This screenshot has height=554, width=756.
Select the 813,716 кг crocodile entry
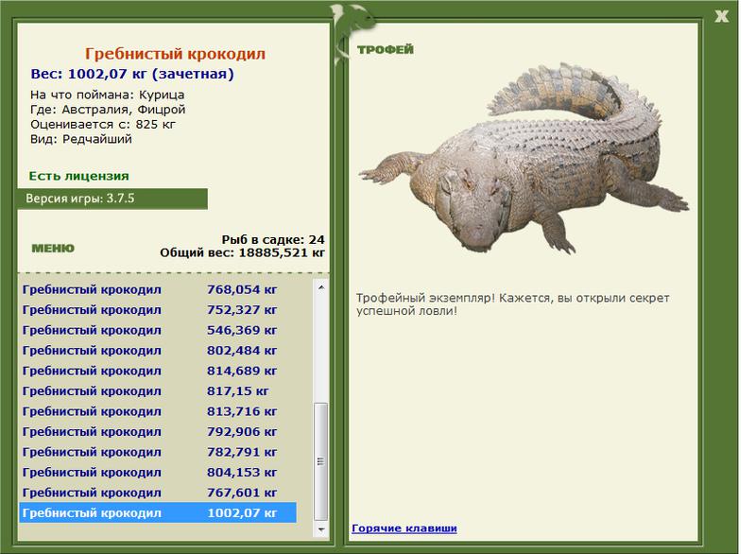158,411
